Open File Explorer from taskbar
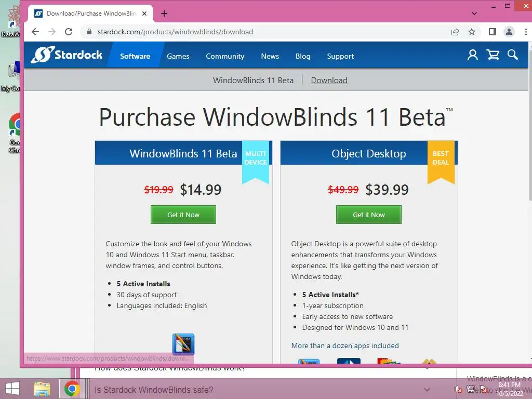This screenshot has width=532, height=399. 42,389
